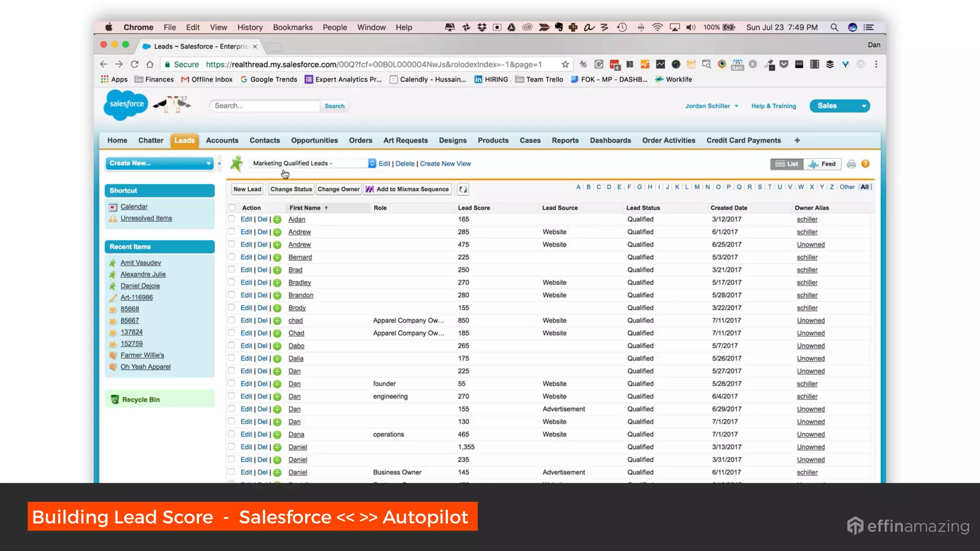Check the checkbox for Dana row
980x551 pixels.
[232, 434]
